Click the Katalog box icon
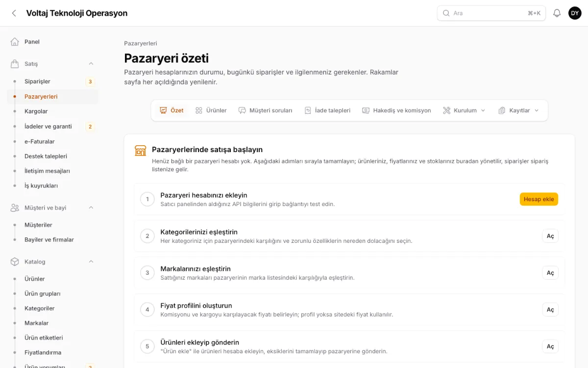The height and width of the screenshot is (368, 588). (x=15, y=262)
